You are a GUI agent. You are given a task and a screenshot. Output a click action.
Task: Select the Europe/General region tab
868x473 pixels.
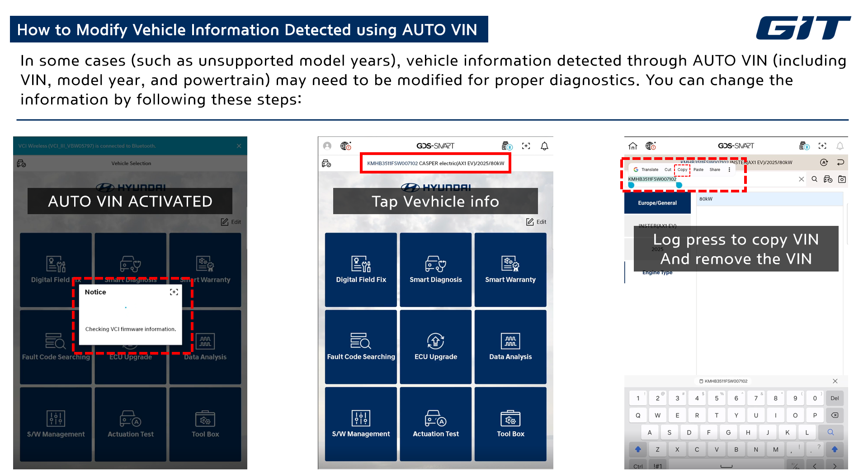(657, 203)
